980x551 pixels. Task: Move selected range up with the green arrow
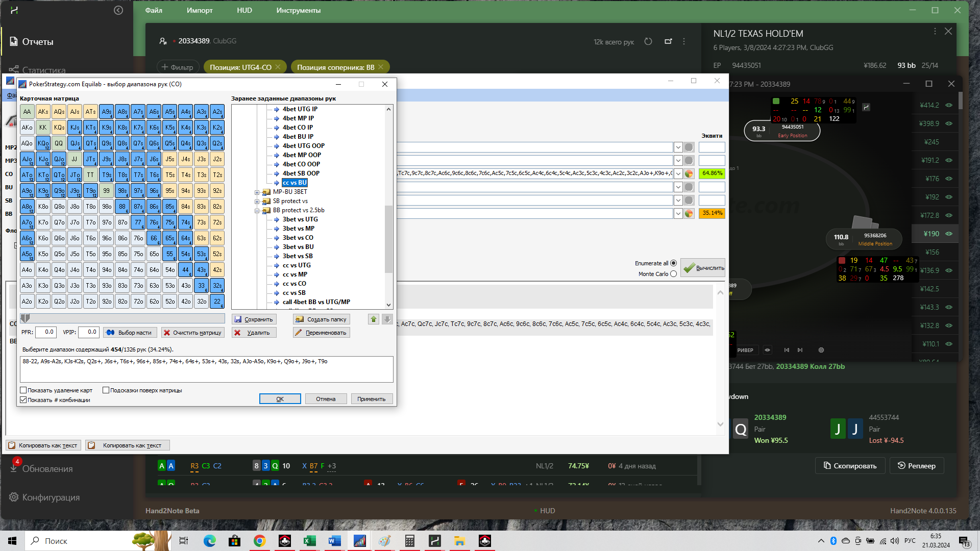pyautogui.click(x=374, y=319)
